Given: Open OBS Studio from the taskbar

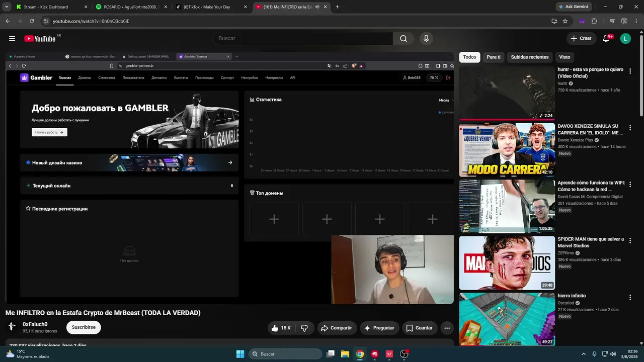Looking at the screenshot, I should pos(404,354).
